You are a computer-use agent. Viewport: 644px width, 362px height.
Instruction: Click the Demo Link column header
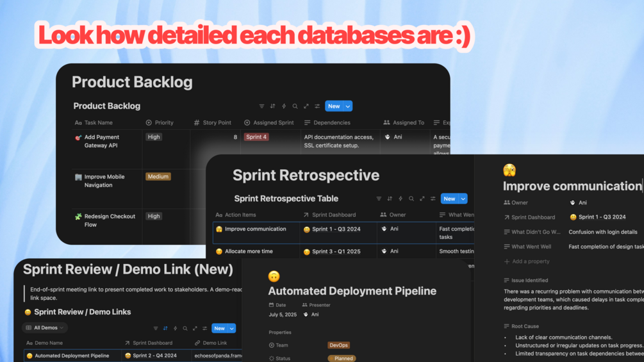pos(211,343)
